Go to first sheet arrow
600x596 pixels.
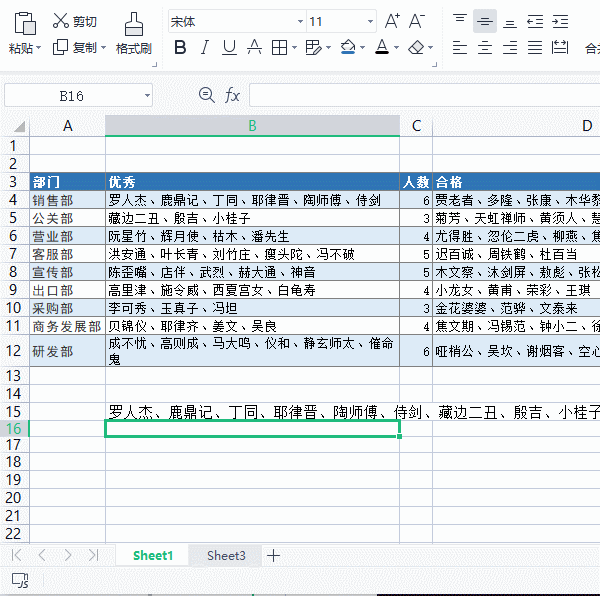point(16,555)
